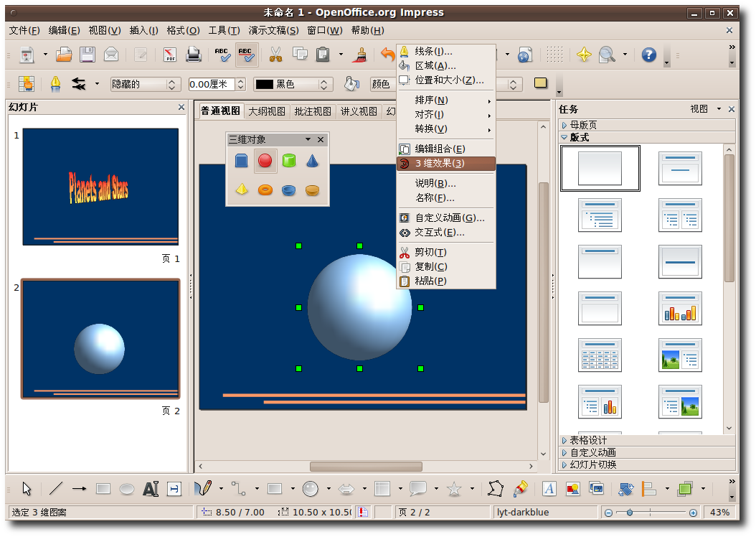Expand the 幻灯片切换 section
Viewport: 756px width, 537px height.
click(647, 464)
